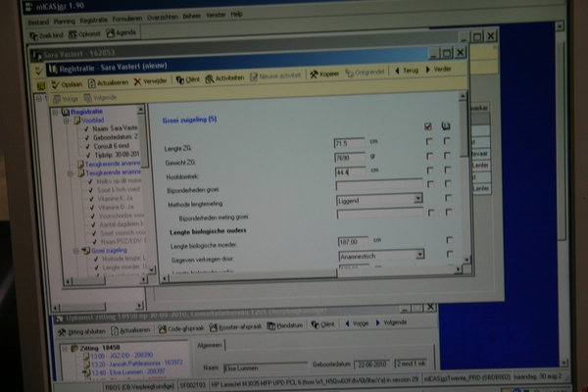Open Cliënt from the Registratie toolbar
The image size is (588, 392).
(x=188, y=82)
